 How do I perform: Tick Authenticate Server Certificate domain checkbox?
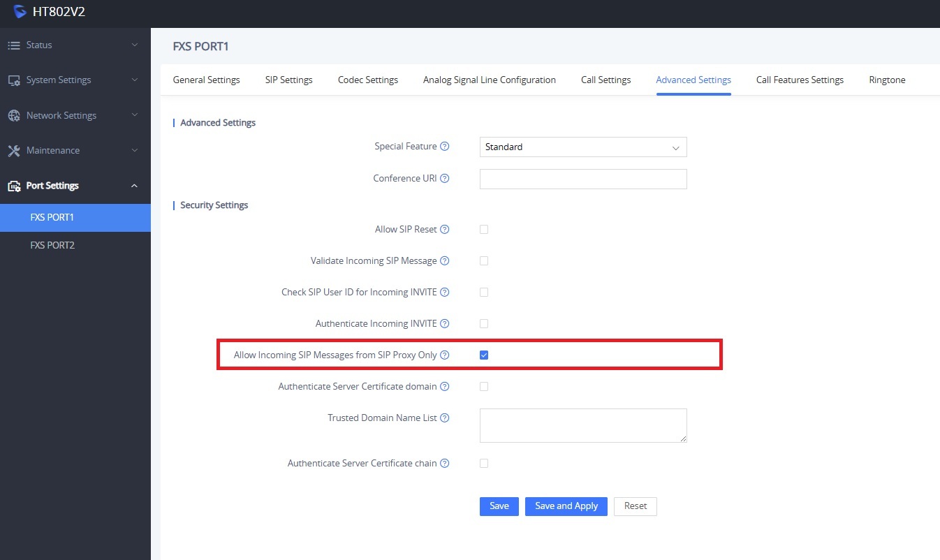(484, 387)
